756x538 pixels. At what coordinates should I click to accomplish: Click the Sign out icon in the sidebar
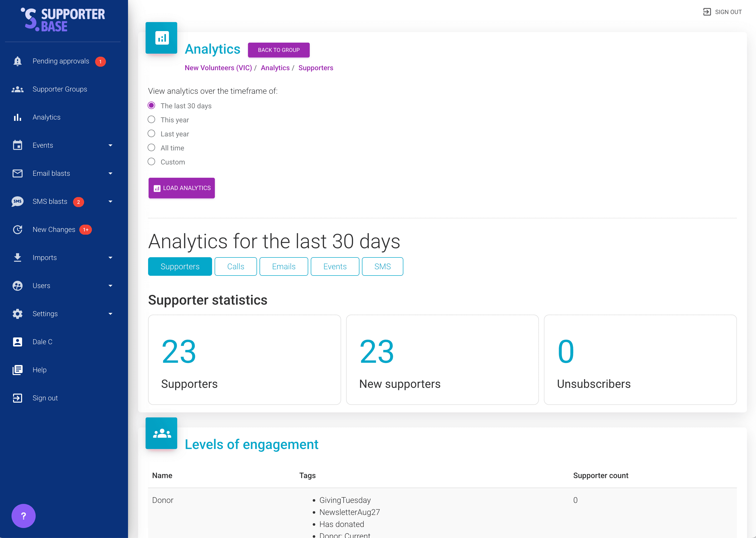(17, 398)
